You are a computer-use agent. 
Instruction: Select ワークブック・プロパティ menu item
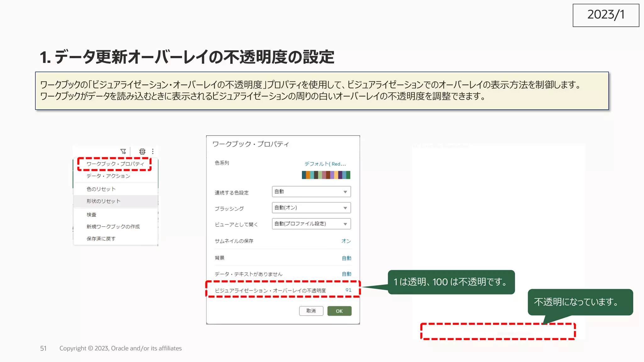click(x=115, y=164)
